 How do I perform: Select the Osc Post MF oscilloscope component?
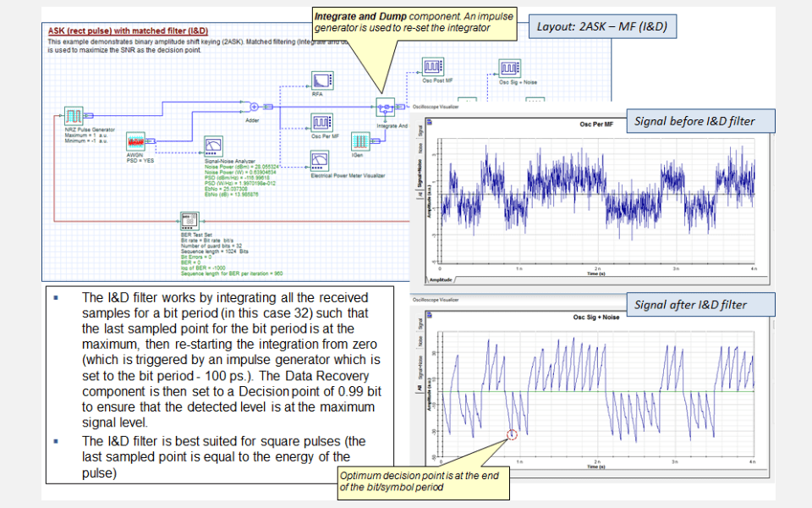(431, 66)
